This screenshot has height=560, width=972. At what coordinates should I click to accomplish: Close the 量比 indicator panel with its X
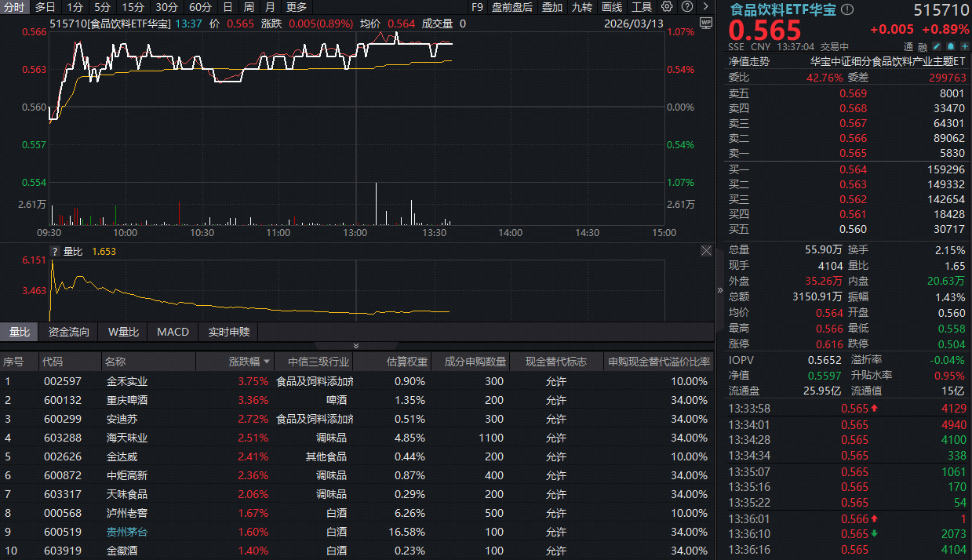click(x=705, y=250)
